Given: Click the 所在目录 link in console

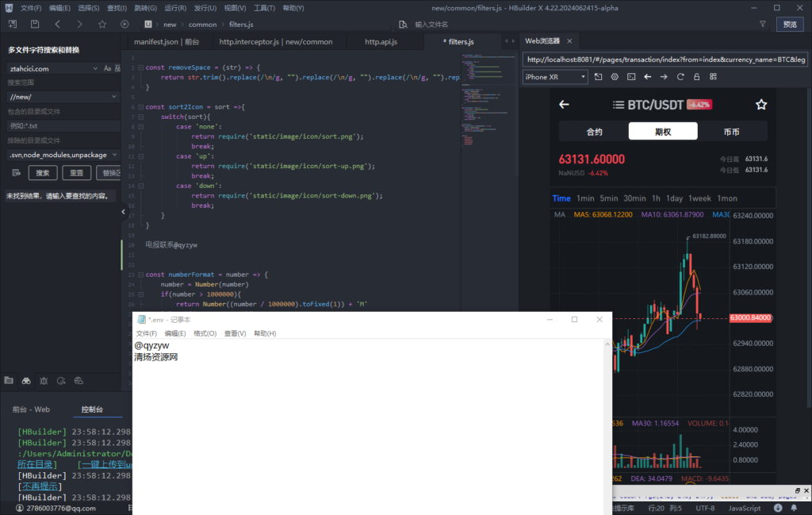Looking at the screenshot, I should click(x=35, y=464).
